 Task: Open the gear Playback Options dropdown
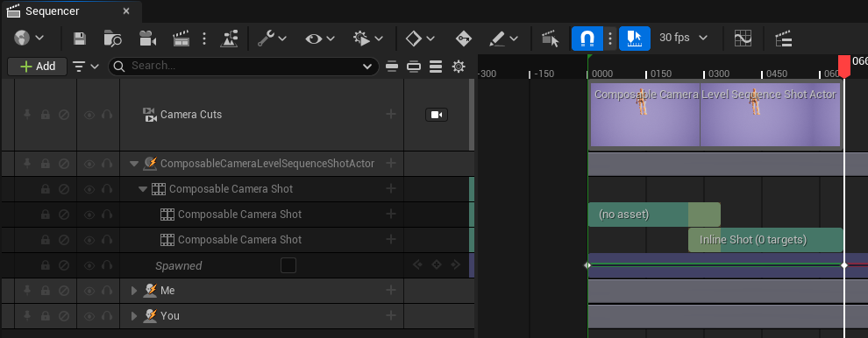point(368,39)
